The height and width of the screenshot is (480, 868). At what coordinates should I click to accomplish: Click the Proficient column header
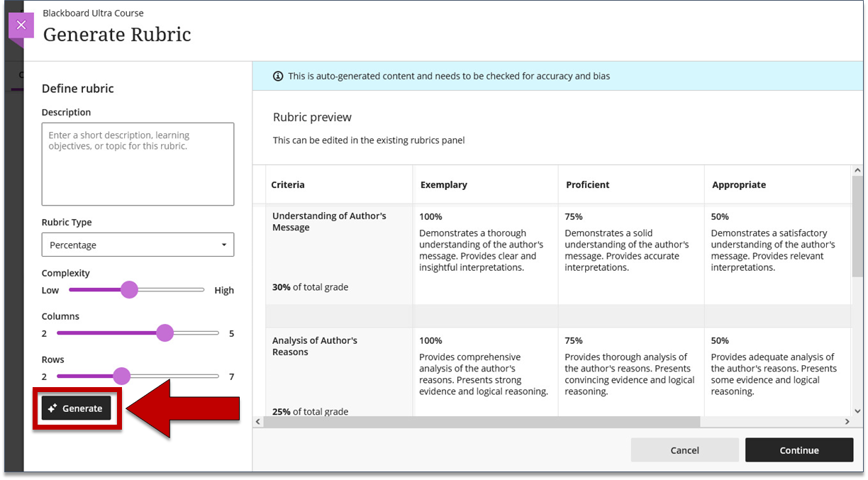[x=588, y=184]
